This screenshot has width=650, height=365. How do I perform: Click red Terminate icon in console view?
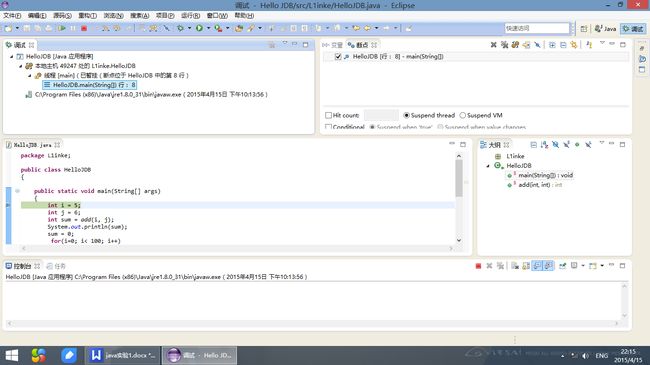pyautogui.click(x=478, y=266)
